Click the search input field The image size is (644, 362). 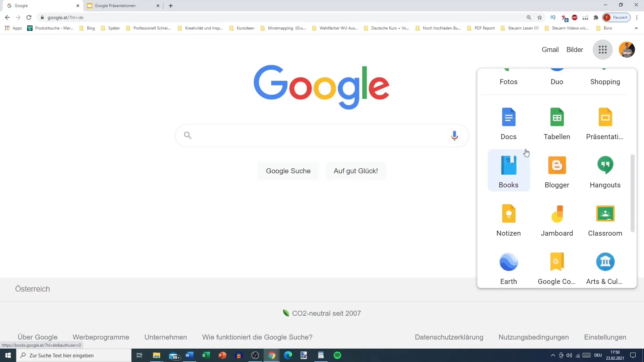point(322,136)
